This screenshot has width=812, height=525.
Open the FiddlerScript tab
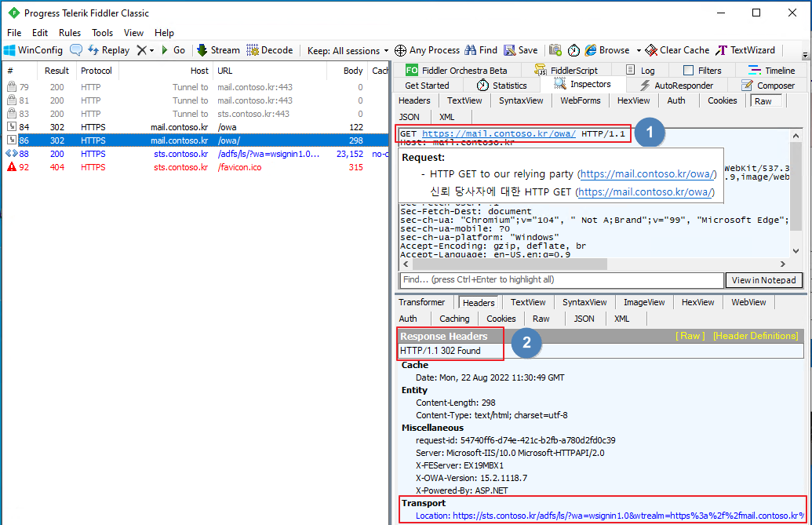click(x=566, y=71)
